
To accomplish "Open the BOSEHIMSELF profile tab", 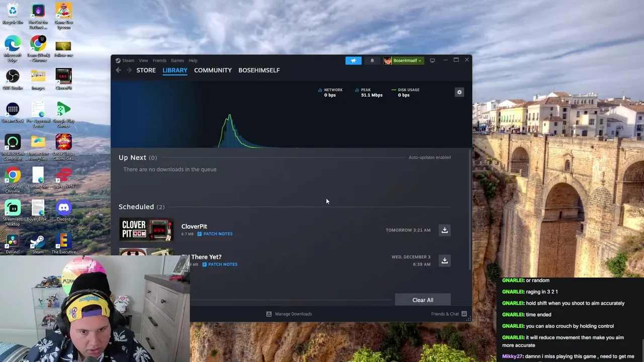I will (259, 70).
